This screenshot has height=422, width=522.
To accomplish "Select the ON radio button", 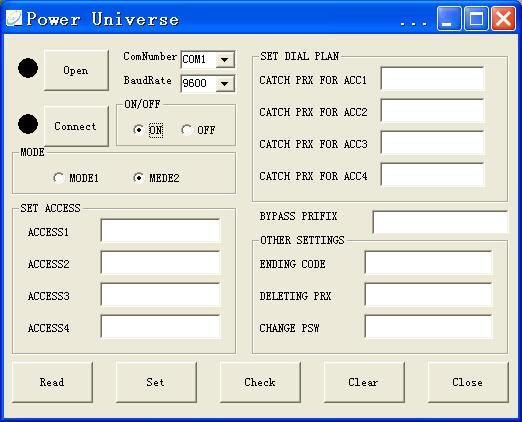I will [138, 130].
